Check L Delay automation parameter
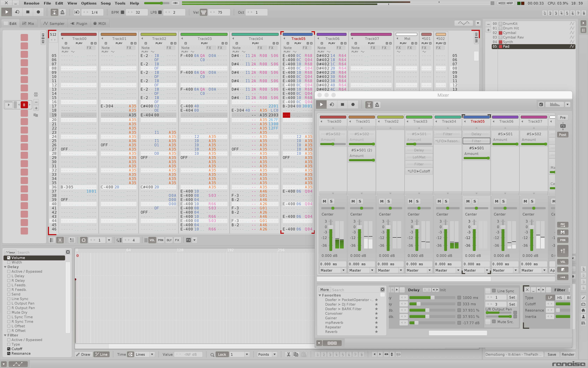Viewport: 588px width, 368px height. [x=9, y=276]
